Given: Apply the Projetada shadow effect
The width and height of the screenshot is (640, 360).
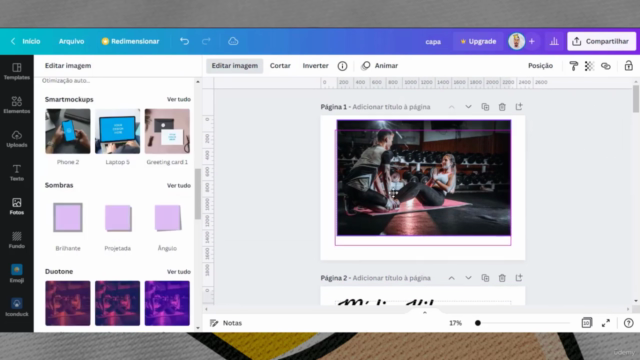Looking at the screenshot, I should click(118, 218).
